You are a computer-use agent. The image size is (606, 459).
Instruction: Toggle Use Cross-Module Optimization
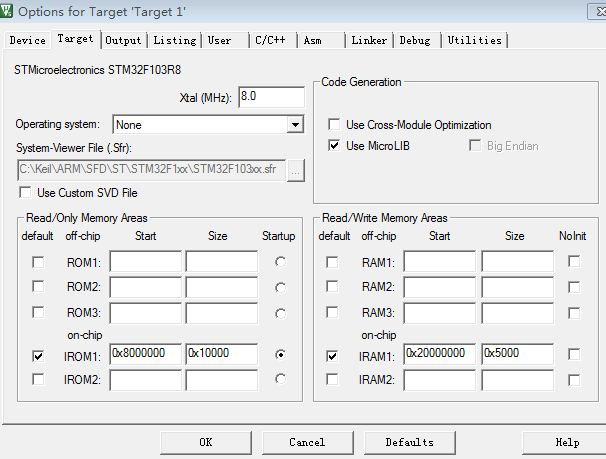[334, 124]
